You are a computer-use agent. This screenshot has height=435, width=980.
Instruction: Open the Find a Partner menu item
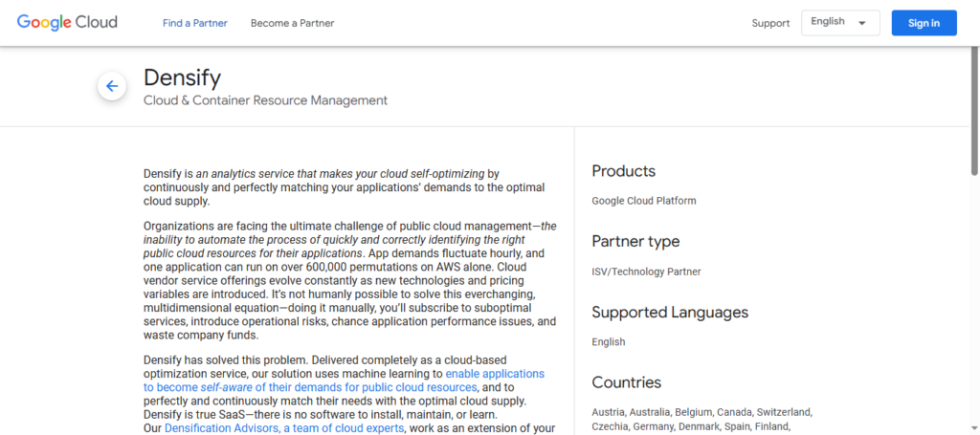tap(195, 23)
